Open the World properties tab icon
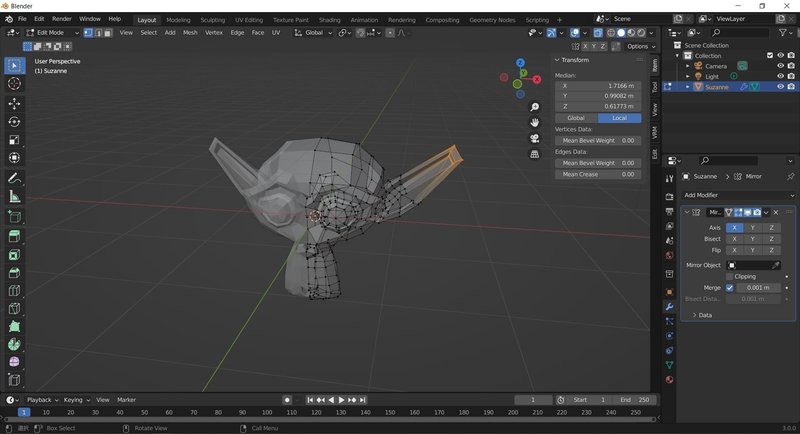Image resolution: width=800 pixels, height=434 pixels. tap(669, 255)
